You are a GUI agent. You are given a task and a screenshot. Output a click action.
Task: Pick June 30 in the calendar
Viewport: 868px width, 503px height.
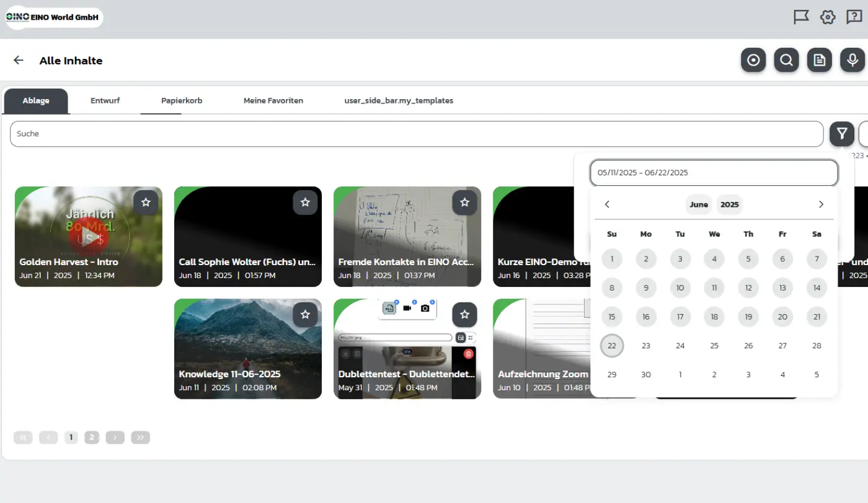pyautogui.click(x=646, y=374)
